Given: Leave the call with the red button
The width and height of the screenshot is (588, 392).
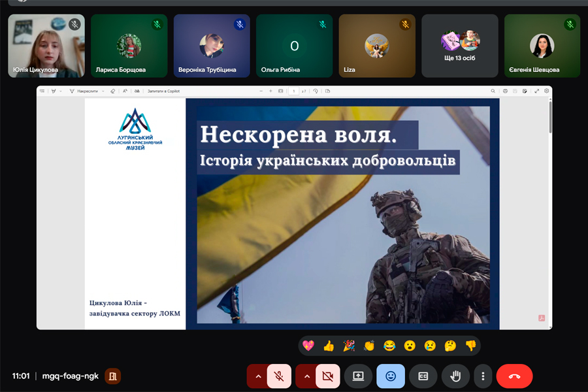Looking at the screenshot, I should click(514, 376).
